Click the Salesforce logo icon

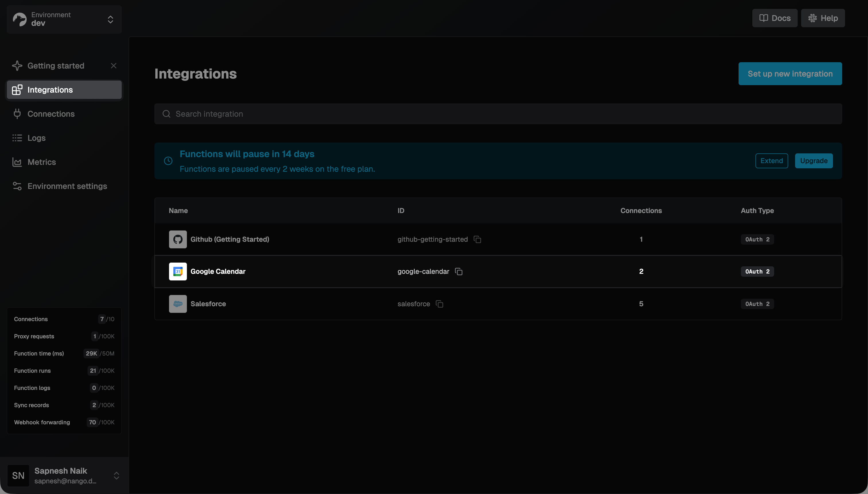[178, 304]
